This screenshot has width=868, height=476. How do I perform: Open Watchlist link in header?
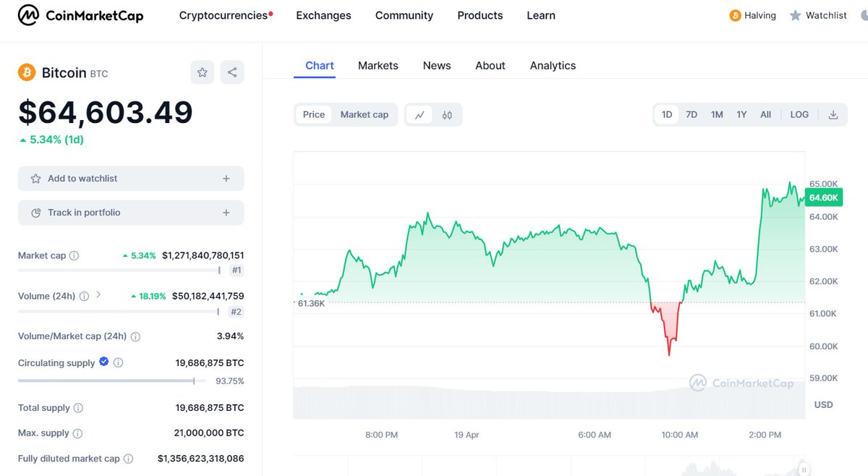[x=818, y=15]
